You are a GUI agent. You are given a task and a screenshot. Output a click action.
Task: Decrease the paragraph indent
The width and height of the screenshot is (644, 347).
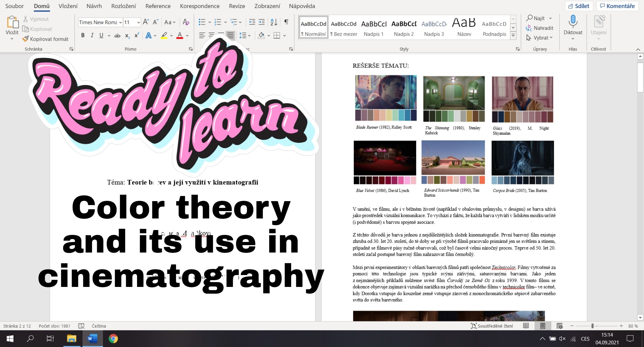click(252, 22)
